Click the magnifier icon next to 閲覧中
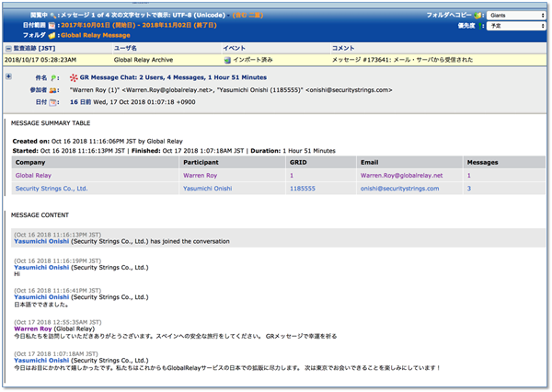Image resolution: width=552 pixels, height=392 pixels. tap(53, 15)
